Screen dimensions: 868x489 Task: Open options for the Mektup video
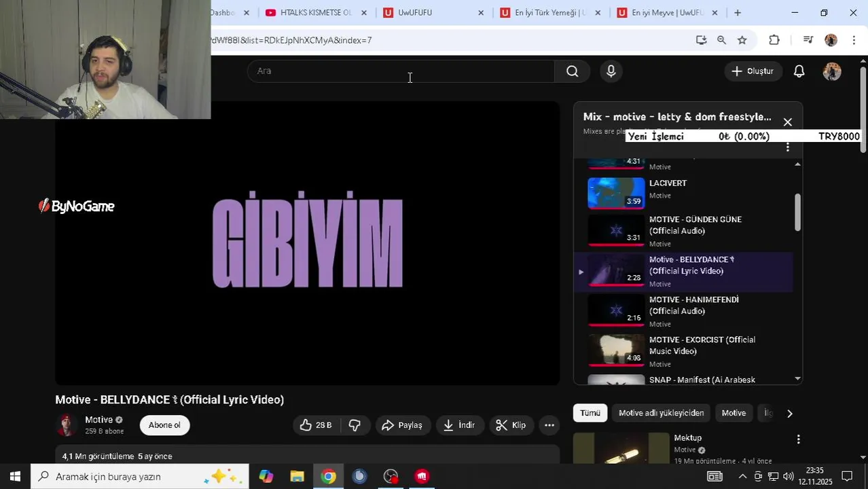click(798, 439)
